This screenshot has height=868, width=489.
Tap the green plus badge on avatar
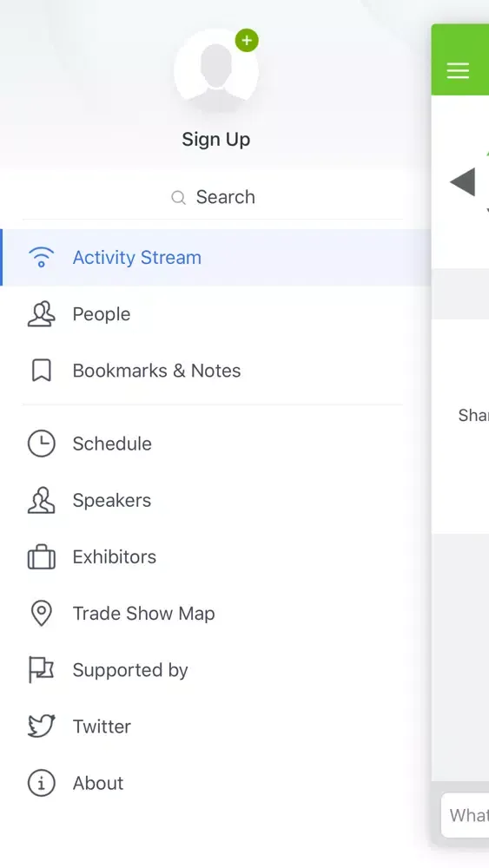tap(247, 41)
